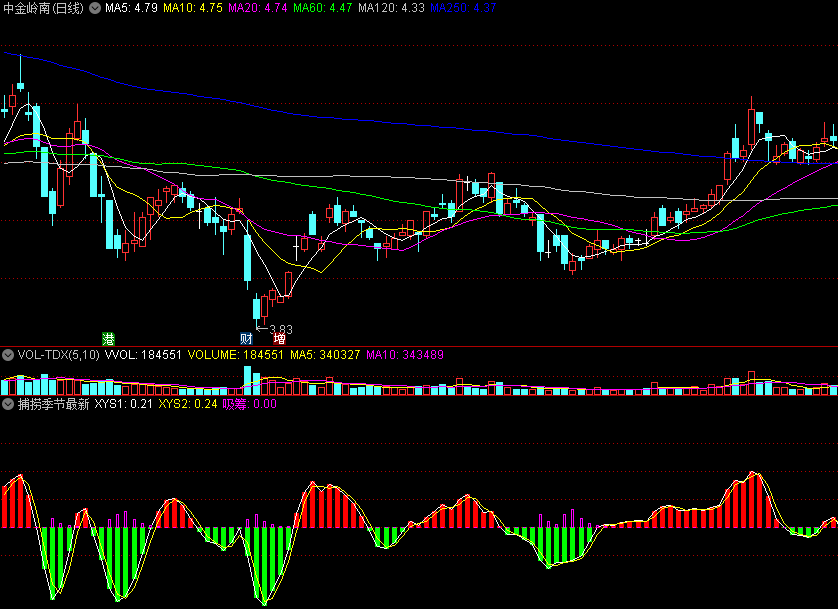Click the volume MA10: 343489 value
Viewport: 838px width, 609px height.
pos(405,355)
